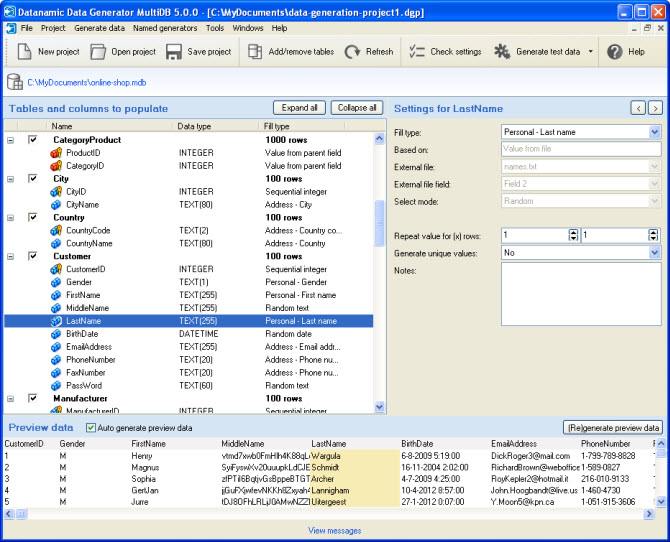Click the Check settings checklist icon
Screen dimensions: 670x542
[x=417, y=52]
